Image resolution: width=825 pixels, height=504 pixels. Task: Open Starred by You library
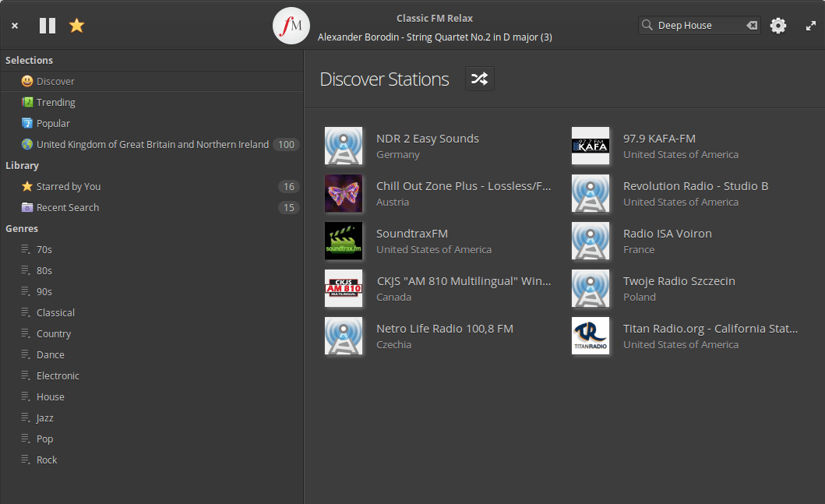[152, 186]
